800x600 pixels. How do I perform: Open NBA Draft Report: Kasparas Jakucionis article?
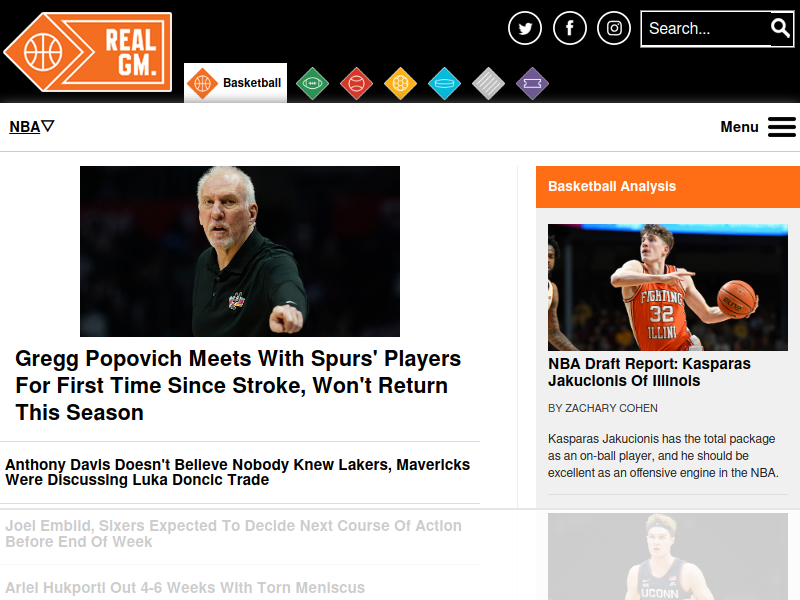tap(649, 372)
